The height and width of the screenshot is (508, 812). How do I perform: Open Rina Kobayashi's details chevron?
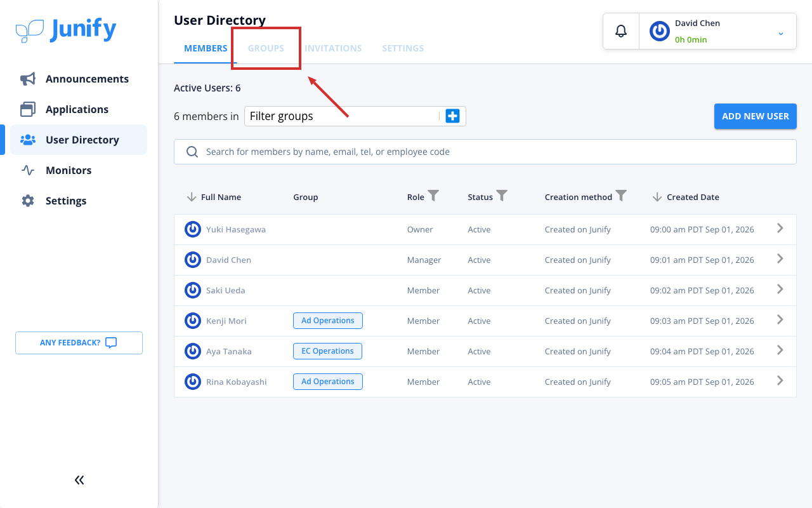pyautogui.click(x=780, y=381)
